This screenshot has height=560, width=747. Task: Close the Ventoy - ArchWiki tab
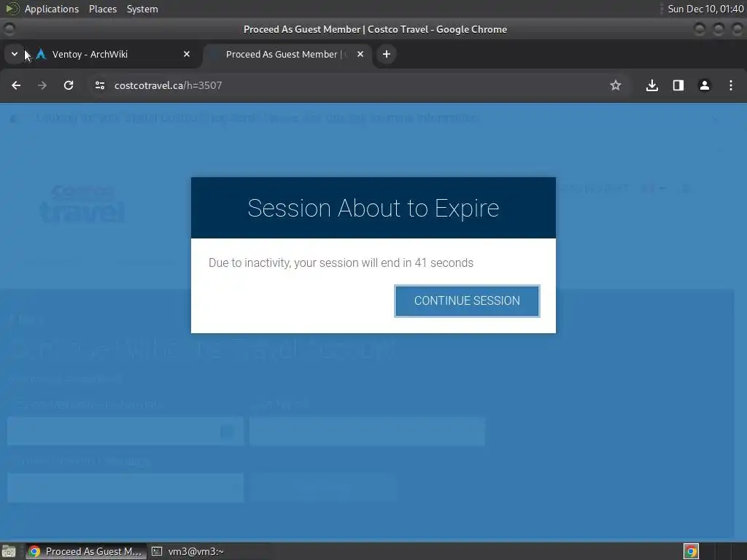[187, 54]
